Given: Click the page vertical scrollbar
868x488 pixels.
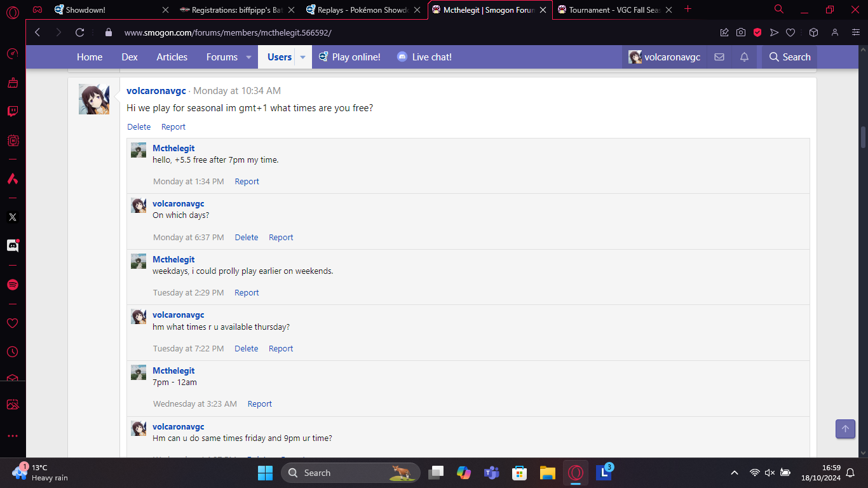Looking at the screenshot, I should pyautogui.click(x=863, y=137).
